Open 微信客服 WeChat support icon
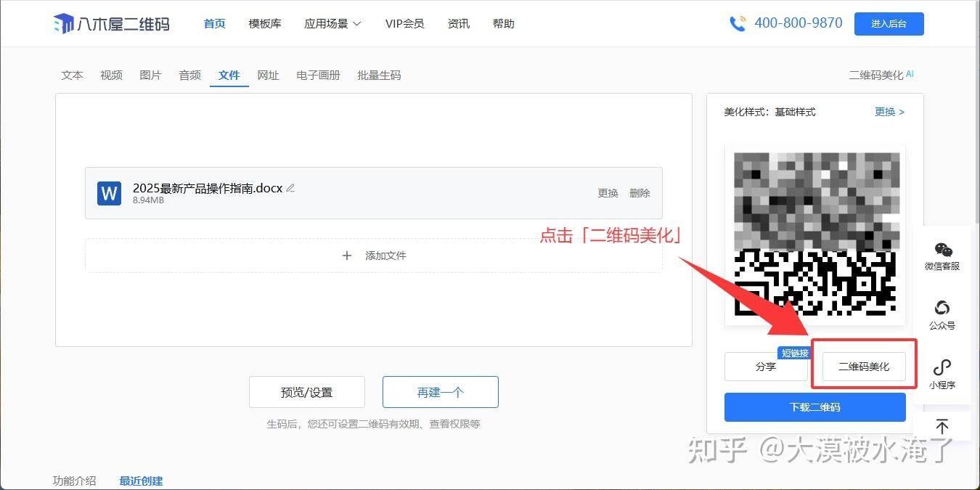The image size is (980, 490). coord(942,250)
